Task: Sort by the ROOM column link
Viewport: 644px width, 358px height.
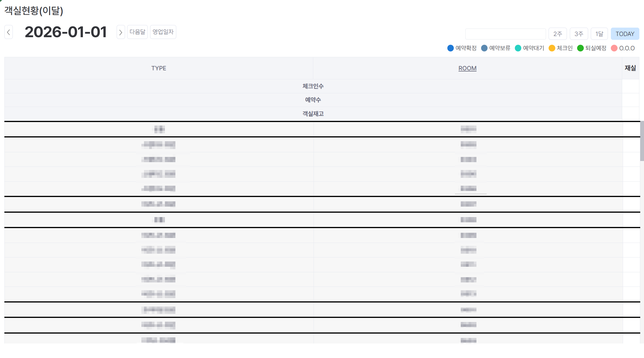Action: pyautogui.click(x=467, y=68)
